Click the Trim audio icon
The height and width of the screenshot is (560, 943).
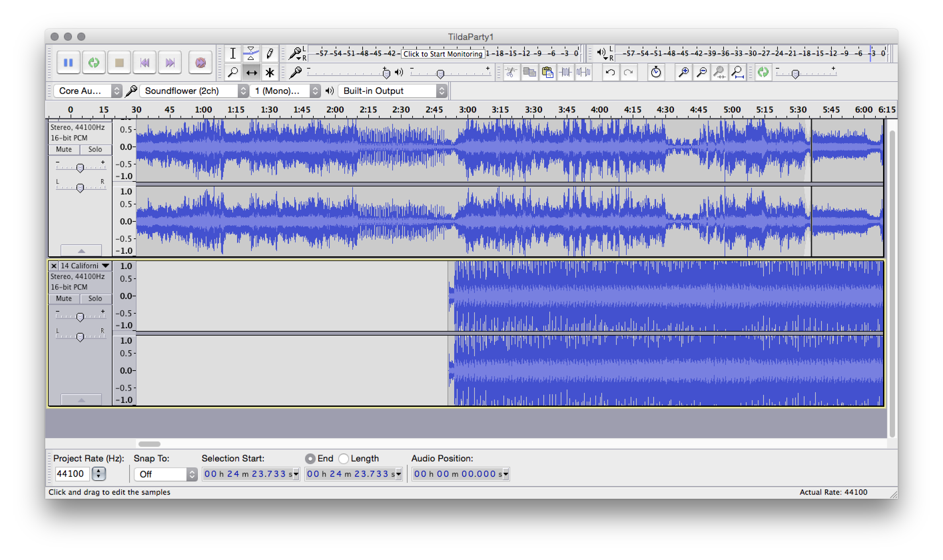[565, 72]
